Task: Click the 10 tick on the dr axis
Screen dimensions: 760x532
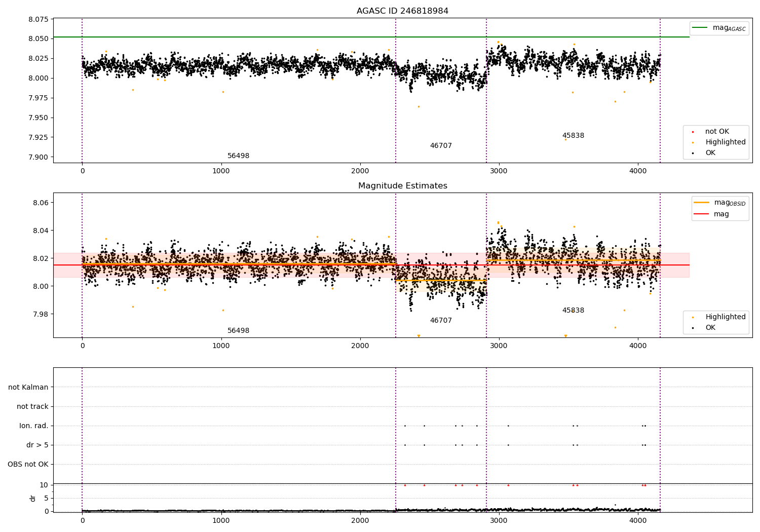Action: (x=44, y=485)
